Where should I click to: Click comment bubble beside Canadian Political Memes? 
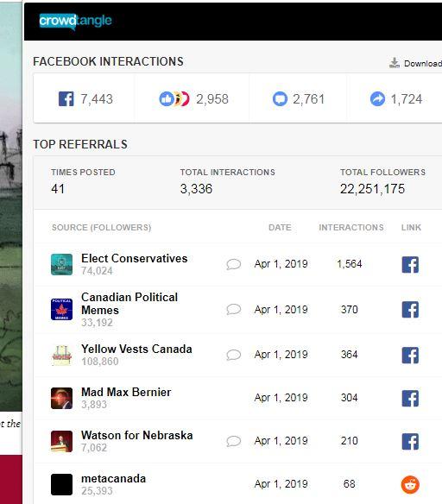234,309
